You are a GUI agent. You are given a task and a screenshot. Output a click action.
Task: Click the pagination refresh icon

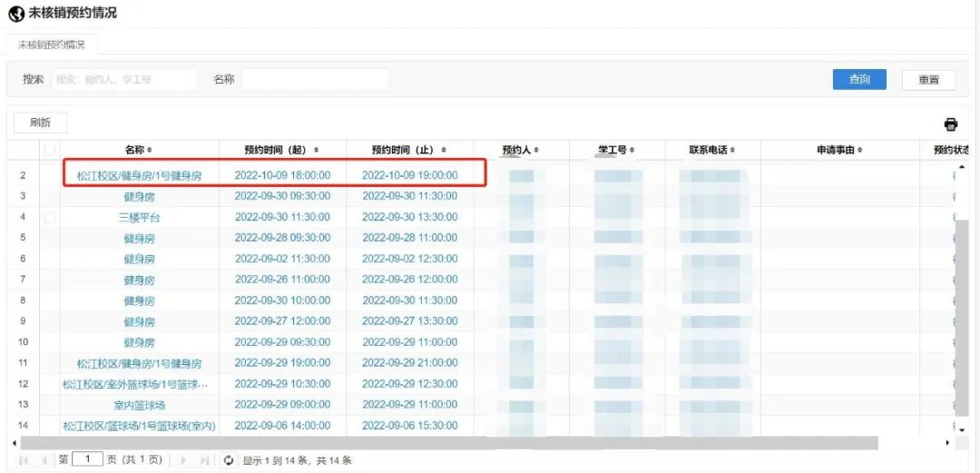(229, 460)
